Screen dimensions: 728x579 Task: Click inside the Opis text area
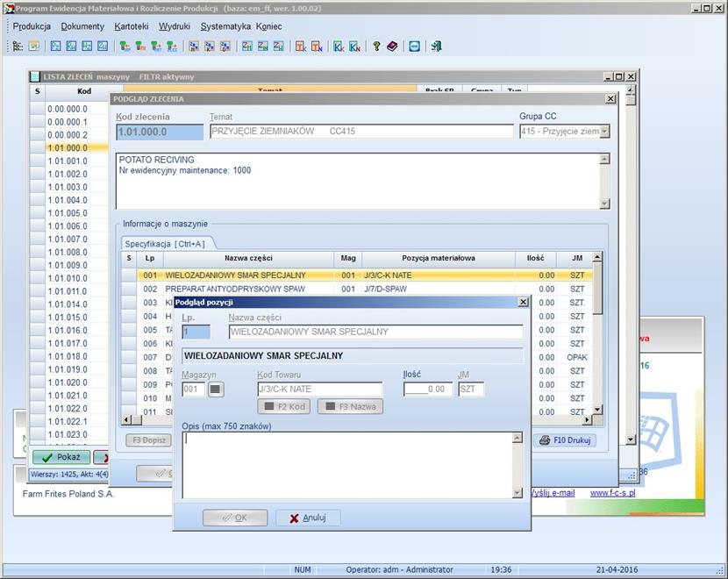[x=346, y=465]
